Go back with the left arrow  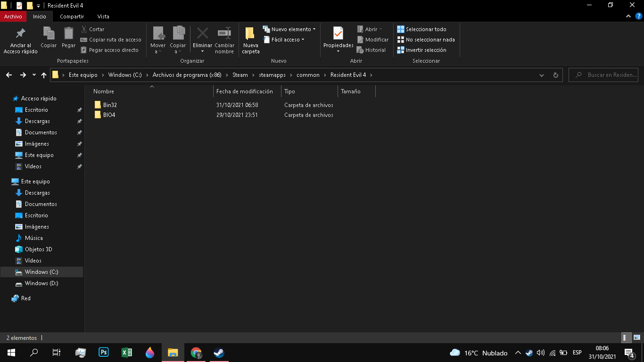pos(8,75)
